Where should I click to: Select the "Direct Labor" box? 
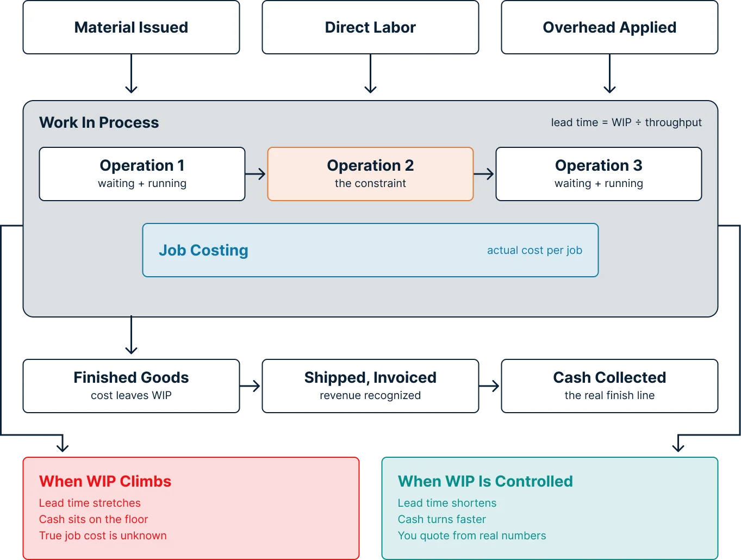(370, 27)
